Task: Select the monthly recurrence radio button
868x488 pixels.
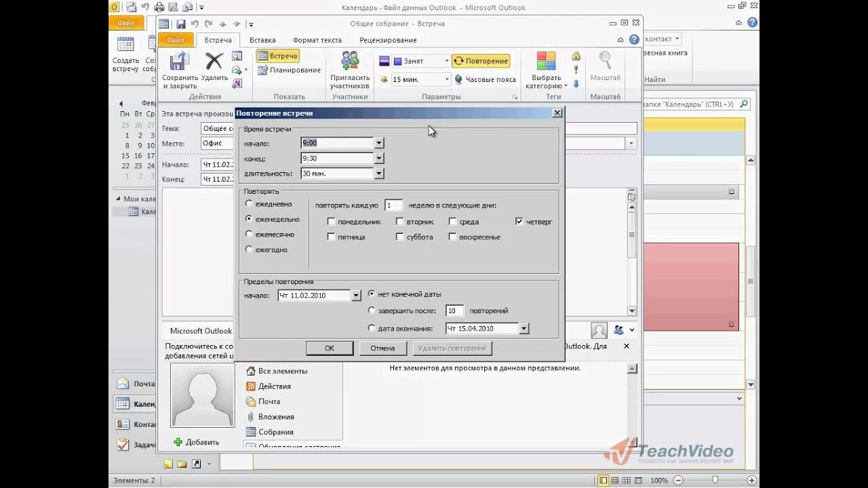Action: tap(250, 234)
